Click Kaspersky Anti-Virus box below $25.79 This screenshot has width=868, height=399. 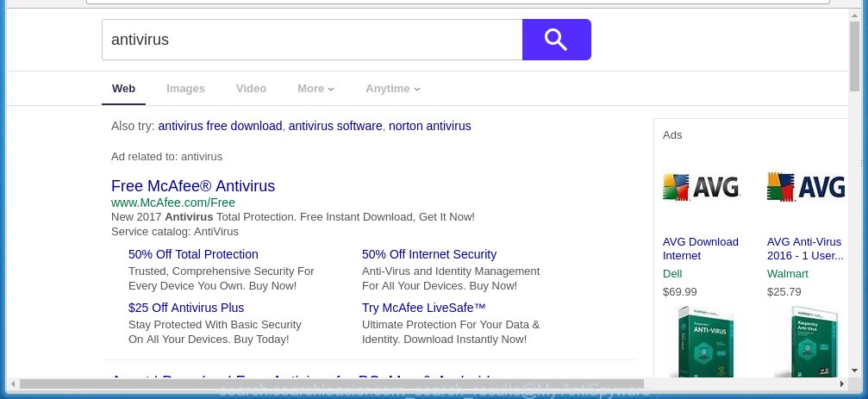coord(814,341)
